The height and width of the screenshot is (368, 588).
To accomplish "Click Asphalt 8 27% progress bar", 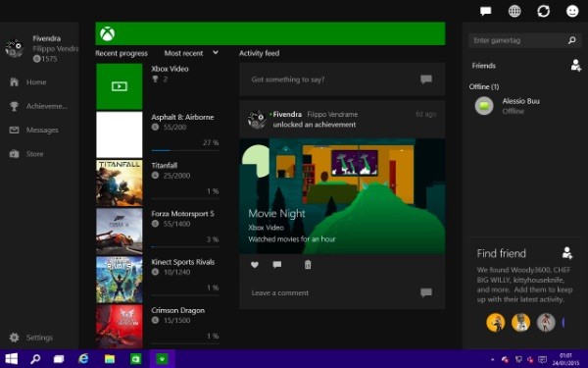I will pyautogui.click(x=185, y=150).
